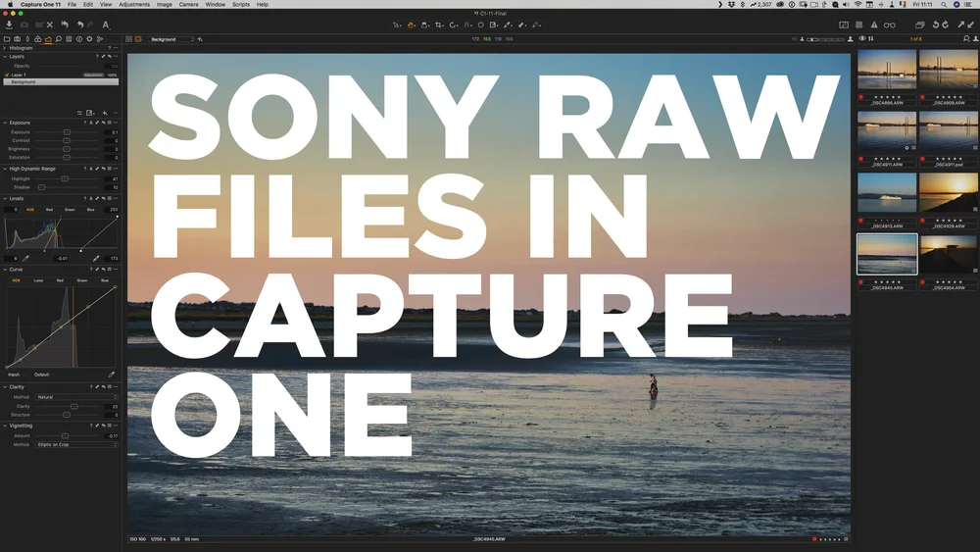
Task: Open the Library tool tab folder icon
Action: (x=7, y=39)
